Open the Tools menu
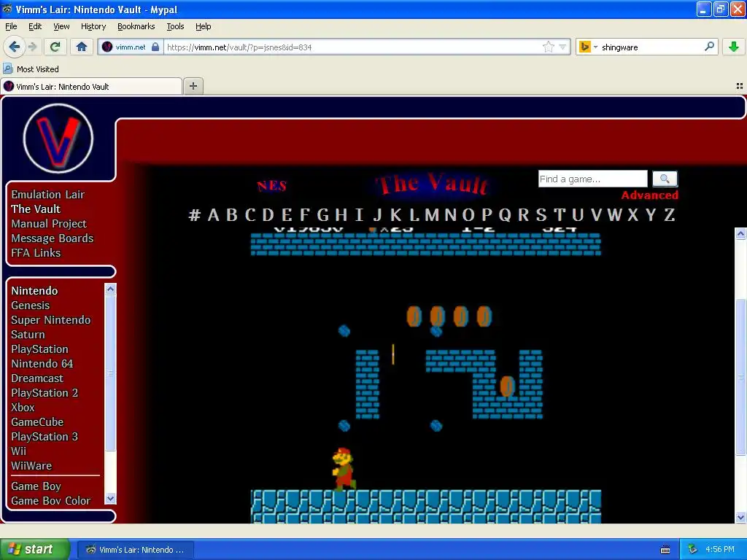 tap(175, 26)
